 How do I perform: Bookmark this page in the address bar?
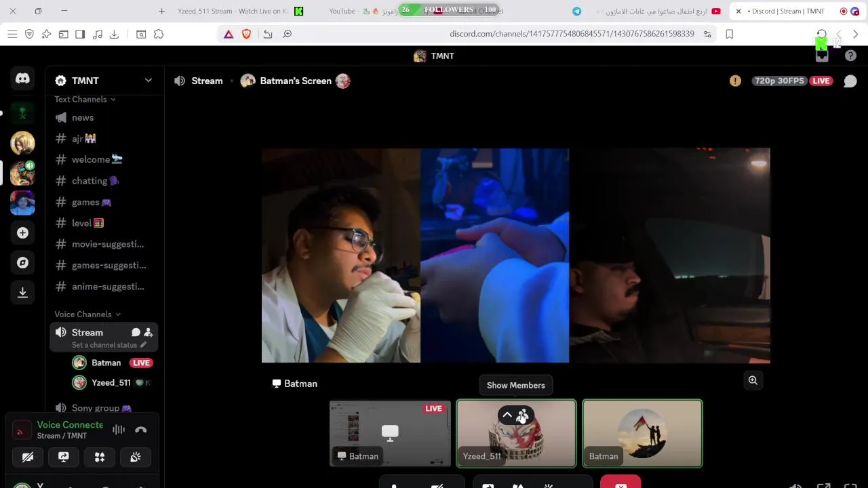point(730,34)
